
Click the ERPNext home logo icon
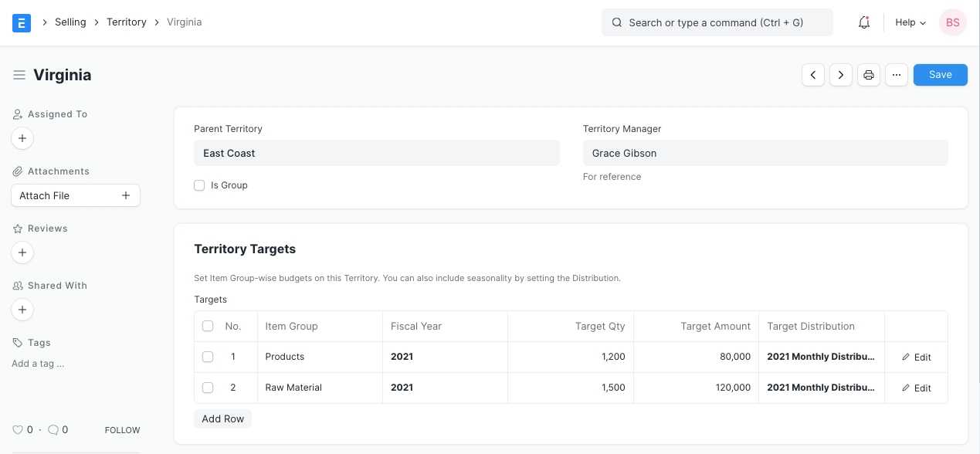[x=22, y=22]
